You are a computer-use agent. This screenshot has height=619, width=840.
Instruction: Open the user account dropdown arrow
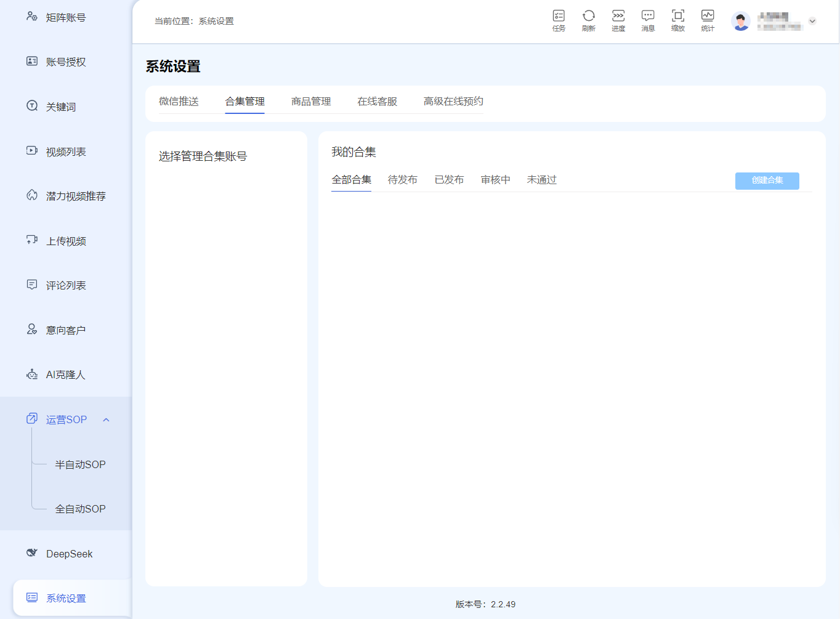812,21
